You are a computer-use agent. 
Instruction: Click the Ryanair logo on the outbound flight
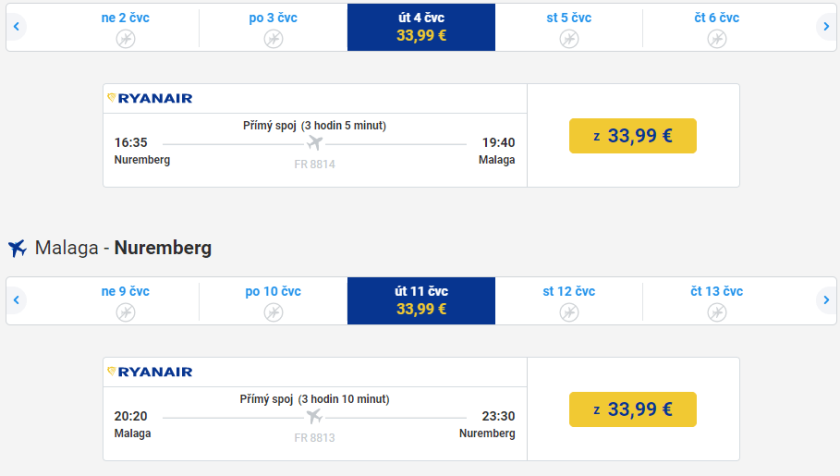click(149, 98)
